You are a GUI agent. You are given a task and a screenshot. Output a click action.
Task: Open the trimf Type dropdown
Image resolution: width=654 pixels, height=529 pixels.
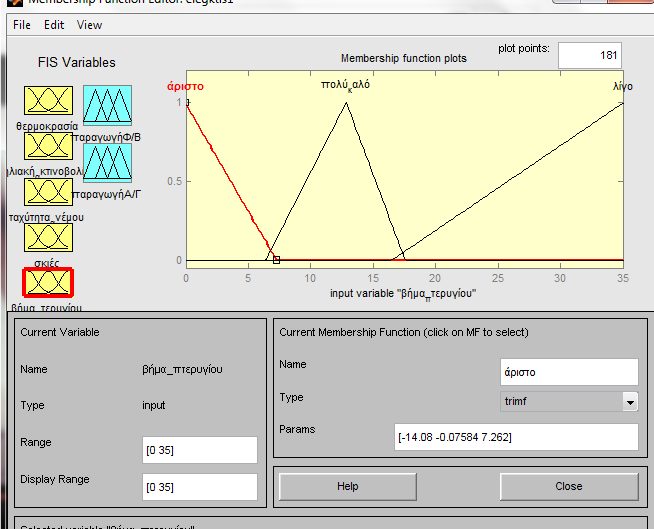(x=569, y=402)
